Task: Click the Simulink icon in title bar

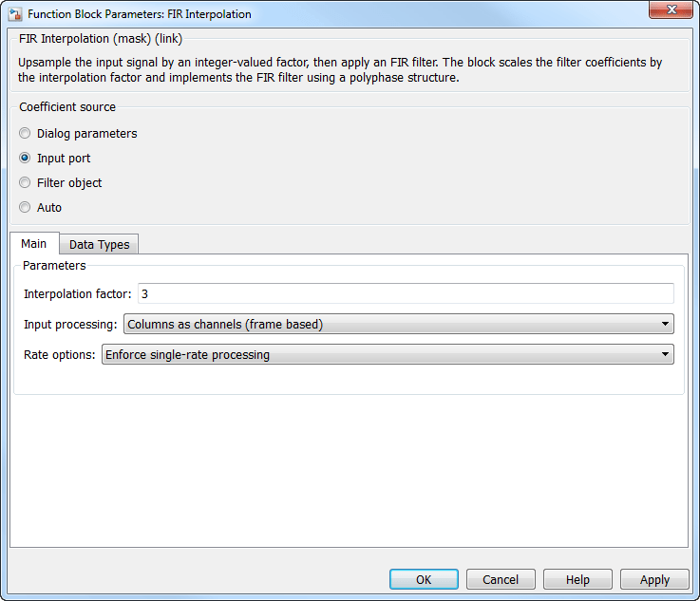Action: point(16,14)
